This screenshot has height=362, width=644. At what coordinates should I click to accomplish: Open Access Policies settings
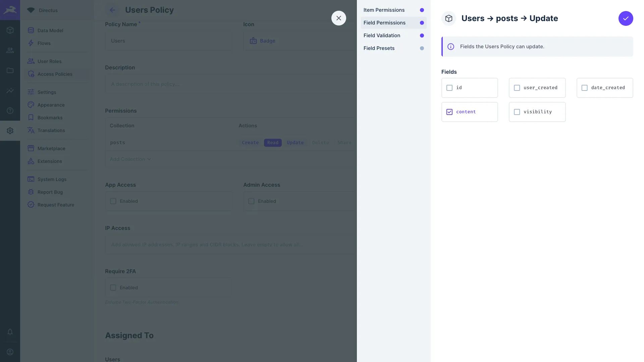pos(55,74)
